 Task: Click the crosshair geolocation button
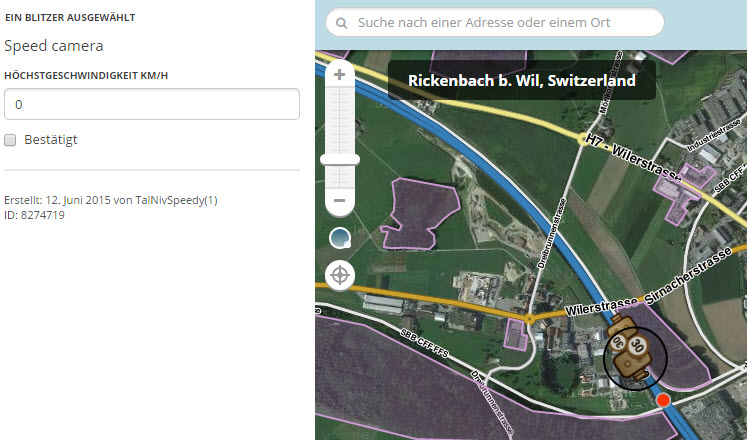tap(340, 275)
